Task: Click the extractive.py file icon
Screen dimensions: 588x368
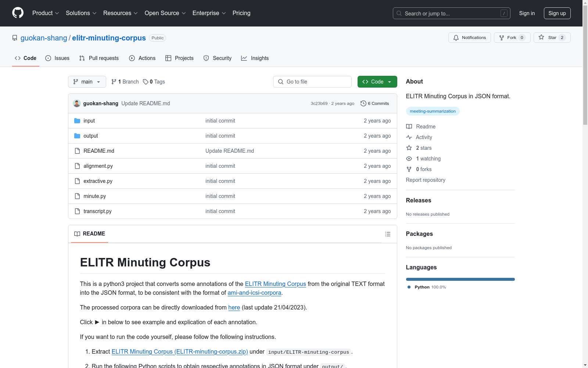Action: coord(77,181)
